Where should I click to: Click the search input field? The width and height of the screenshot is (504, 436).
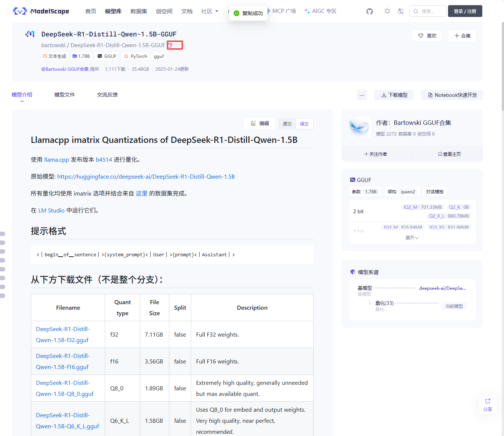(428, 11)
